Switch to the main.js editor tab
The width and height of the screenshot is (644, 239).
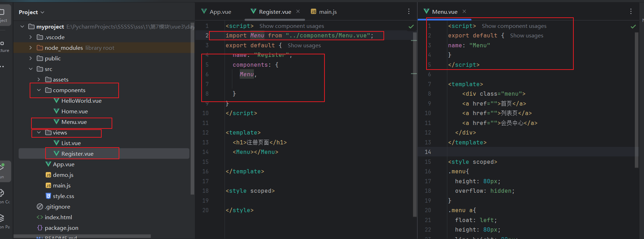(x=324, y=12)
